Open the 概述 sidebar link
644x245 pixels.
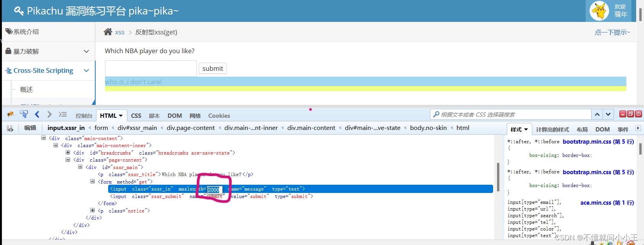coord(27,89)
